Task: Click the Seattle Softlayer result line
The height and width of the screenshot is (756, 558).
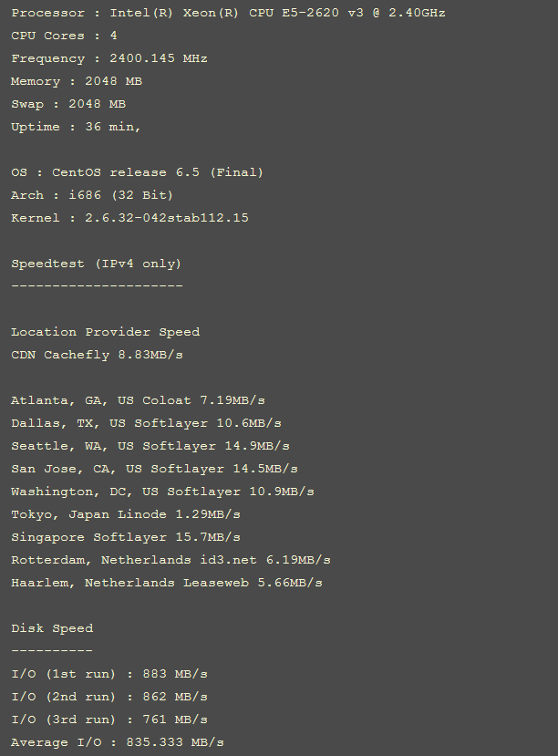Action: click(150, 446)
